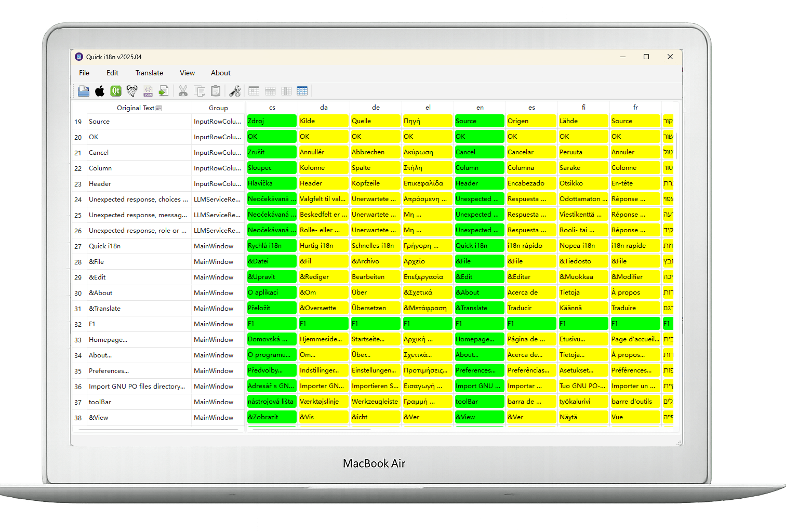Select cell 'Peruuta' in fi column
Image resolution: width=798 pixels, height=532 pixels.
(x=583, y=152)
